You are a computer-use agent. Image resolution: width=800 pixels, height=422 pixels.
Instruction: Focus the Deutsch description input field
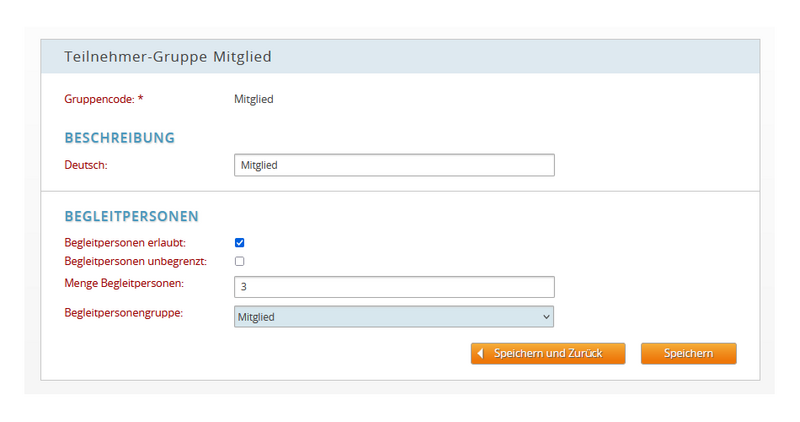(x=394, y=165)
